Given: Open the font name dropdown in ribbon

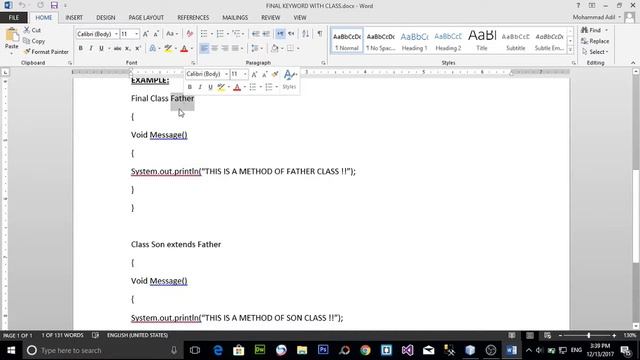Looking at the screenshot, I should 116,34.
